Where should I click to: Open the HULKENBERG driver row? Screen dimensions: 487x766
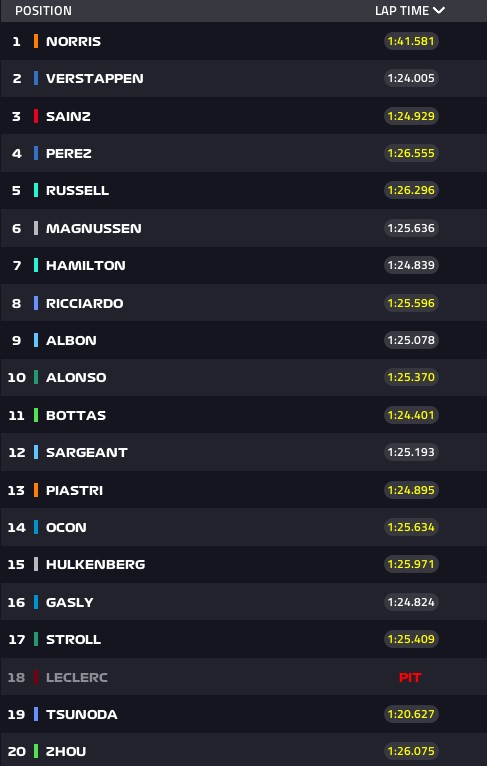click(x=243, y=564)
